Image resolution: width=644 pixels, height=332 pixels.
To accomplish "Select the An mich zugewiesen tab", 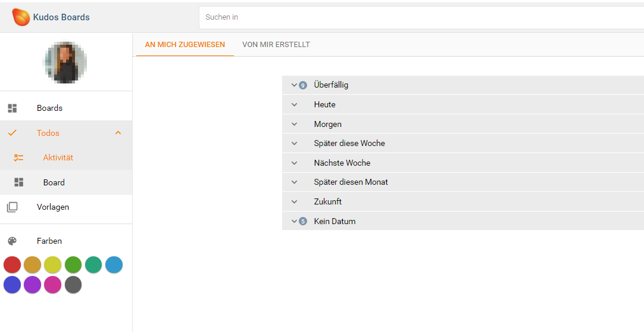I will coord(185,45).
